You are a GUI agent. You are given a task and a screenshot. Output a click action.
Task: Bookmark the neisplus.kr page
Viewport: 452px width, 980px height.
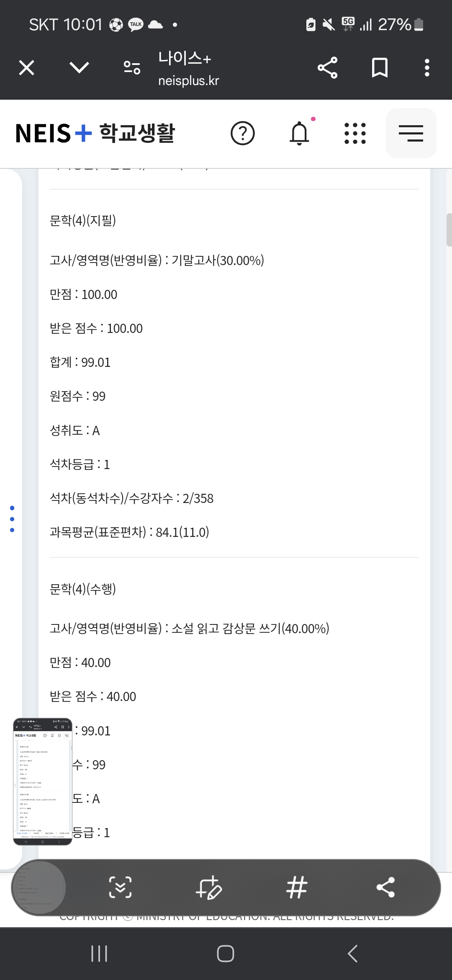(x=380, y=68)
